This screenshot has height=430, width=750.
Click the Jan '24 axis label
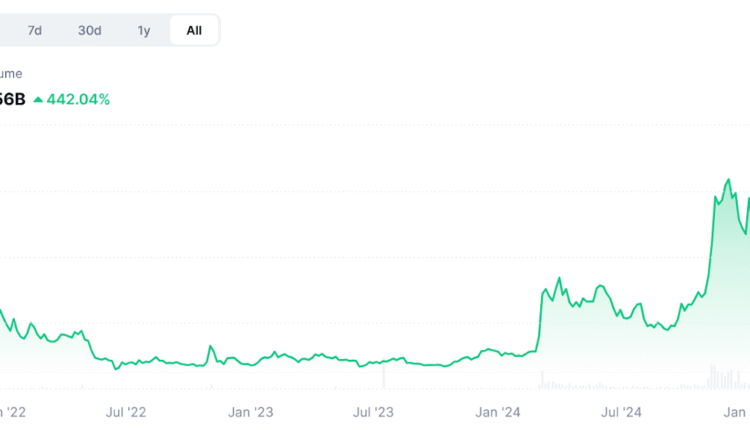tap(498, 411)
